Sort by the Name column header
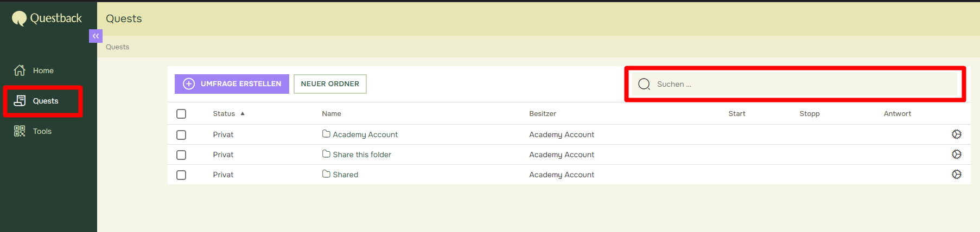980x232 pixels. click(332, 114)
